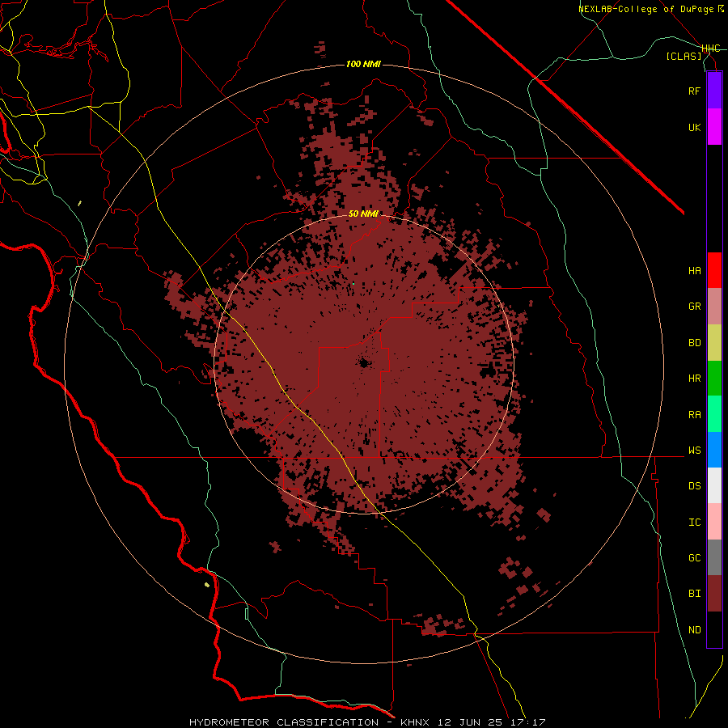This screenshot has height=728, width=728.
Task: Click the UK legend label
Action: (695, 127)
